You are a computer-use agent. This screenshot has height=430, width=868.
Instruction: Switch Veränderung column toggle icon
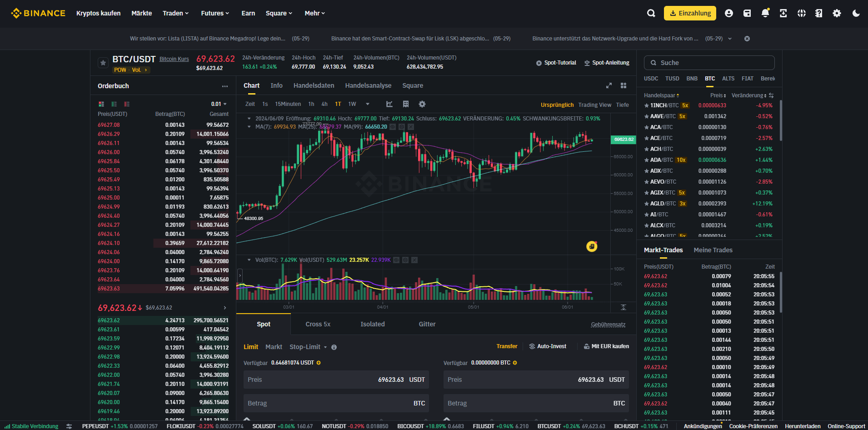771,95
